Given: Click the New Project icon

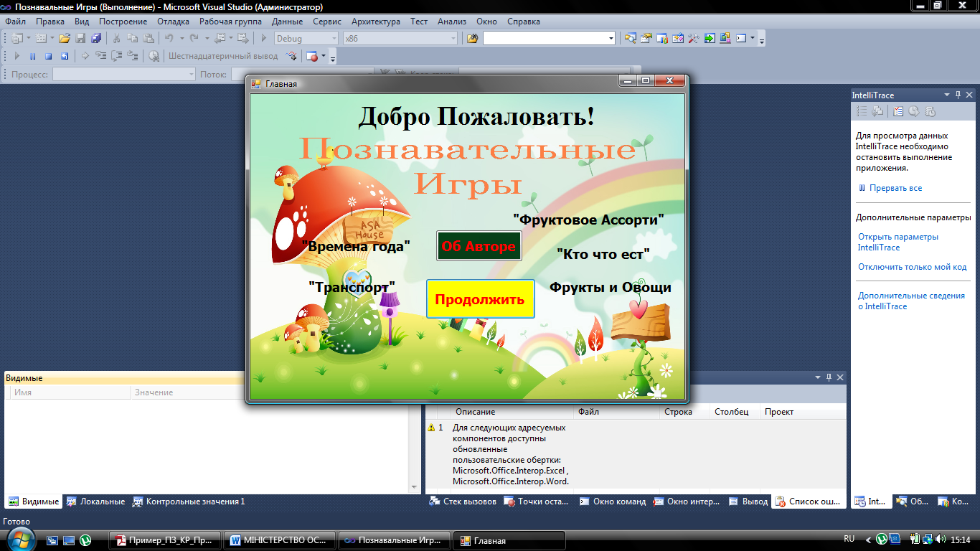Looking at the screenshot, I should tap(17, 38).
